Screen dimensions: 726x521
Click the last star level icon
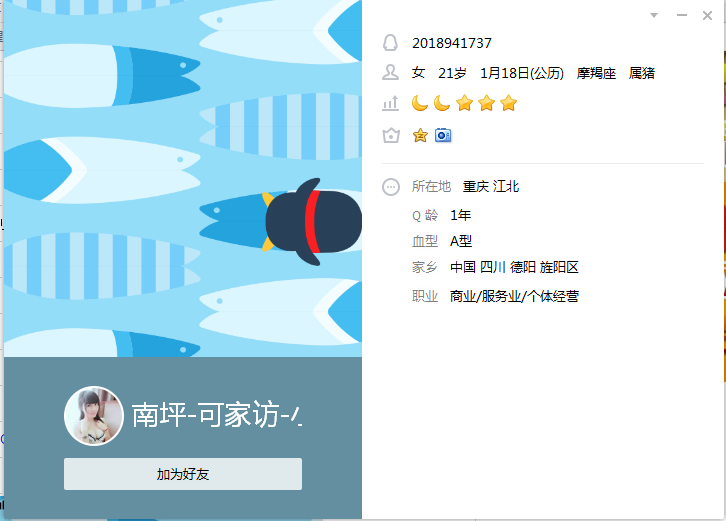pos(508,103)
